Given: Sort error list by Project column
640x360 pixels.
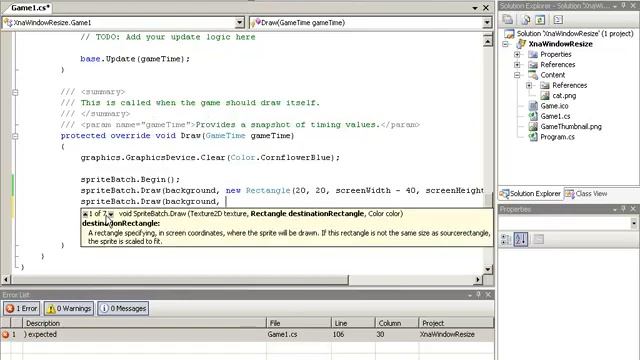Looking at the screenshot, I should [456, 323].
